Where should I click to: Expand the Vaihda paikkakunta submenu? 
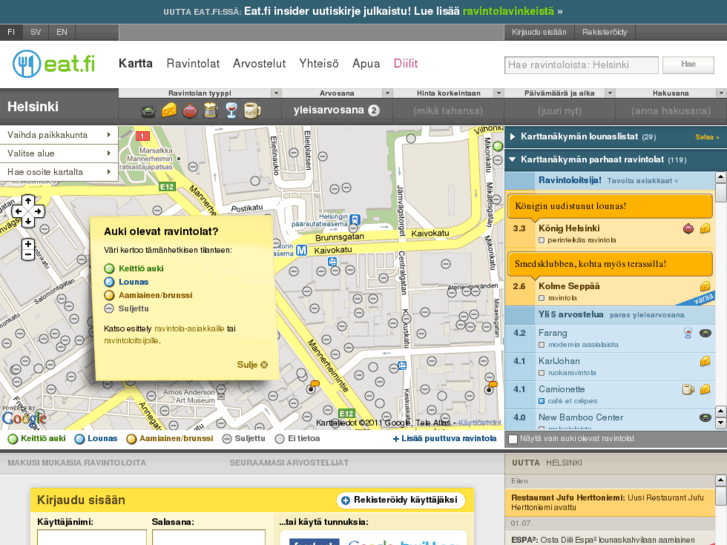[59, 135]
